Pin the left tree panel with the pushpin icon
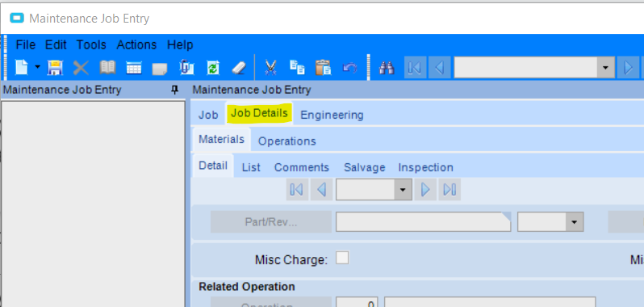The image size is (644, 307). 175,90
